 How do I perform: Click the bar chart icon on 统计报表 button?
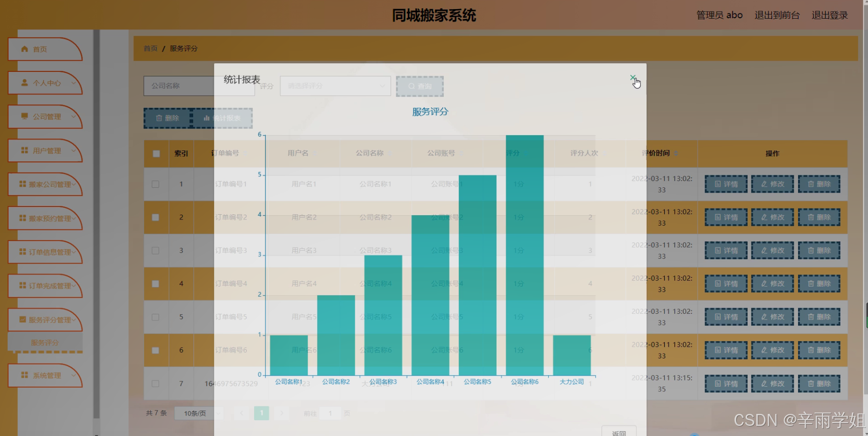coord(206,118)
